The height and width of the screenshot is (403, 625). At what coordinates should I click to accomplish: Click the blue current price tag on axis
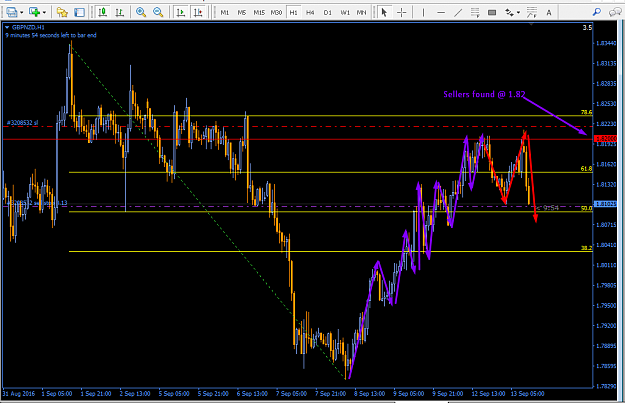[605, 204]
